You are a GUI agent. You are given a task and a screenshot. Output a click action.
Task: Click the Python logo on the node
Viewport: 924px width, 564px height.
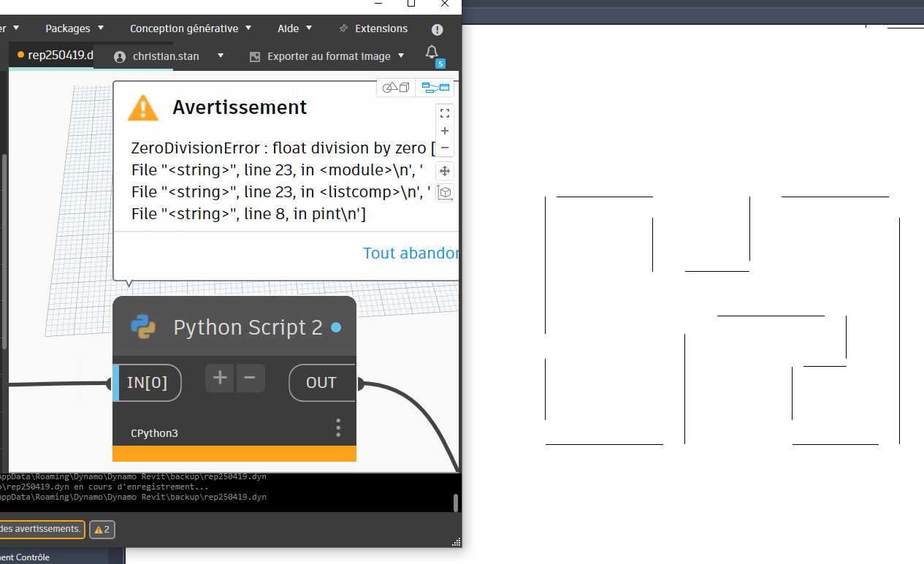(x=143, y=326)
